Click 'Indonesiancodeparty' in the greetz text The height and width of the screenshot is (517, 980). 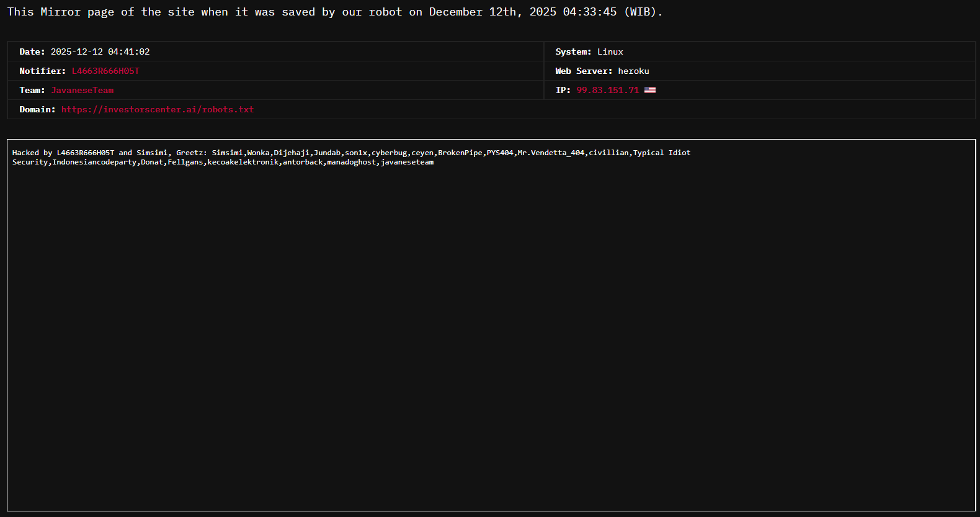pos(94,162)
